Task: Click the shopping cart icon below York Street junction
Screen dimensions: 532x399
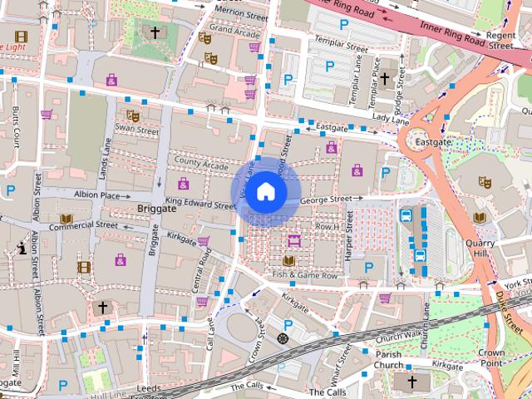Action: 385,298
